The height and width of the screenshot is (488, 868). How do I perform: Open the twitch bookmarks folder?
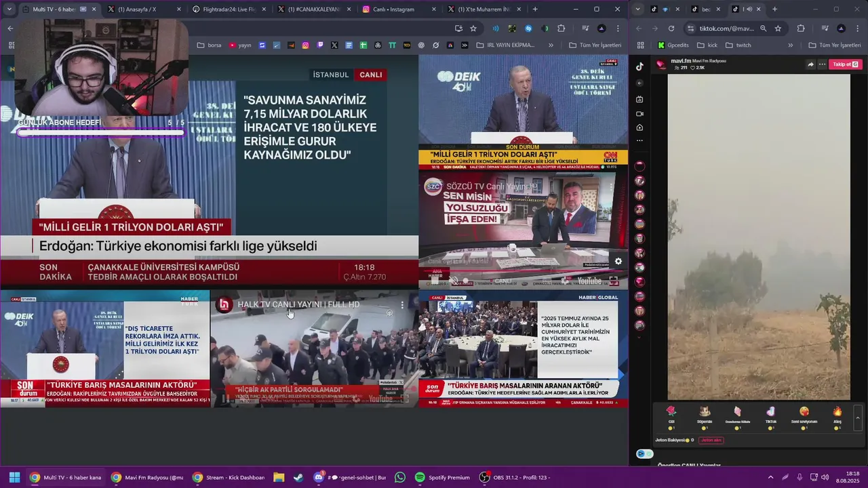click(x=738, y=45)
